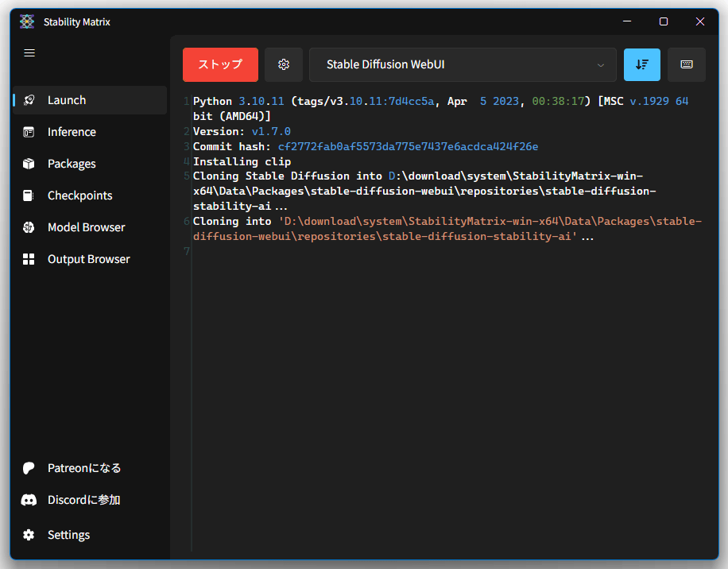Click the Discordに参加 link
The image size is (728, 569).
click(90, 500)
